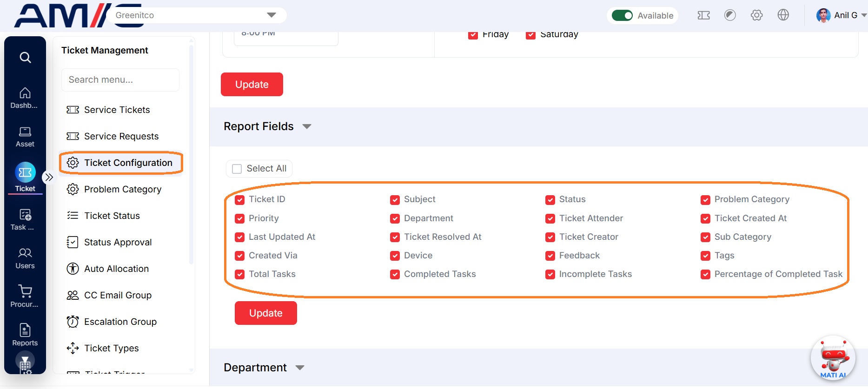Click Anil G profile avatar
Screen dimensions: 868x389
click(823, 15)
